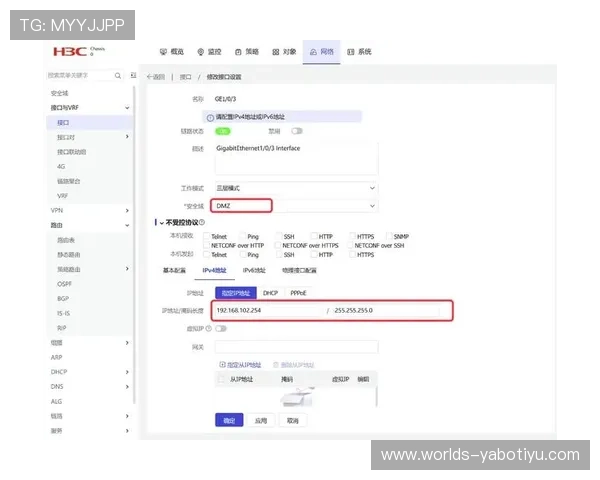The height and width of the screenshot is (480, 600).
Task: Open the 安全域 sidebar item
Action: coord(59,93)
